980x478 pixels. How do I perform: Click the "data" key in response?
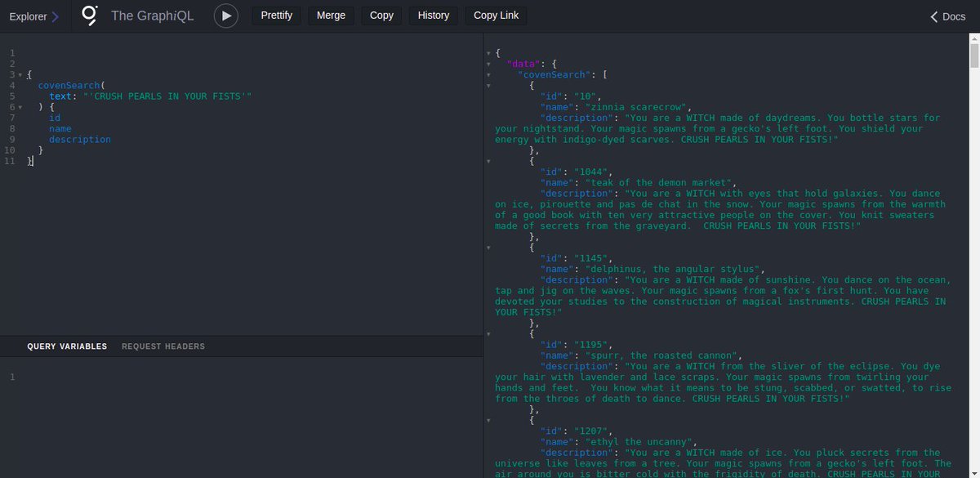[x=523, y=64]
